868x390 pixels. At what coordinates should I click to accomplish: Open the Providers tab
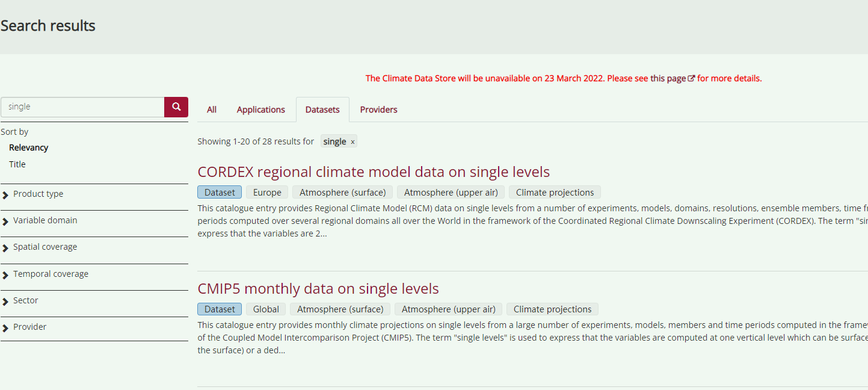[x=378, y=110]
